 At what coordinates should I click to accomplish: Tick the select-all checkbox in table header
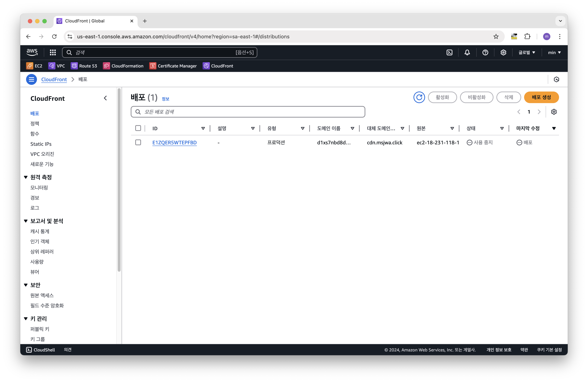(138, 128)
